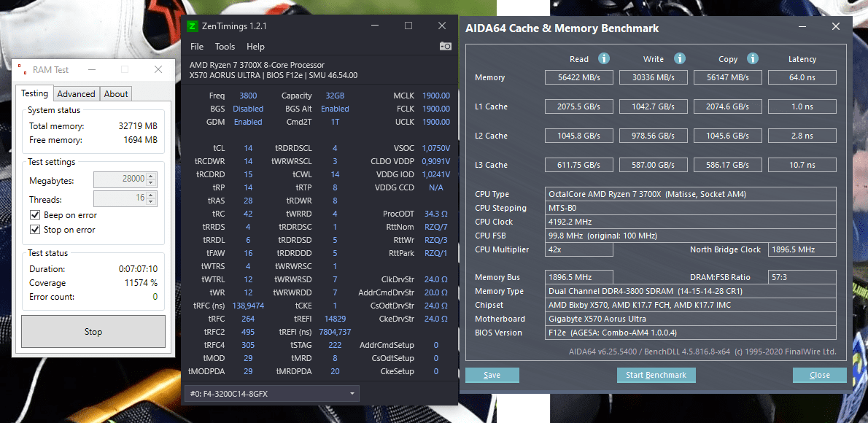Click the ProcODT value 34.3 Ω
This screenshot has width=868, height=423.
click(x=437, y=214)
